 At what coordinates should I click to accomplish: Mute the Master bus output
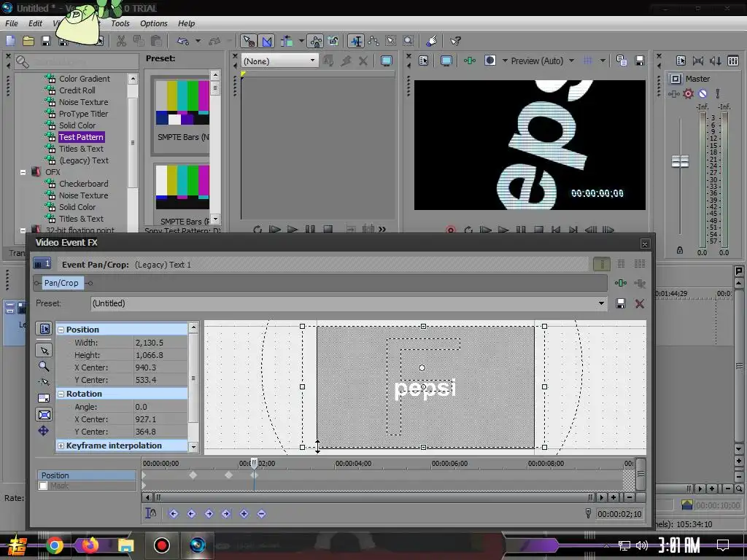[x=703, y=94]
